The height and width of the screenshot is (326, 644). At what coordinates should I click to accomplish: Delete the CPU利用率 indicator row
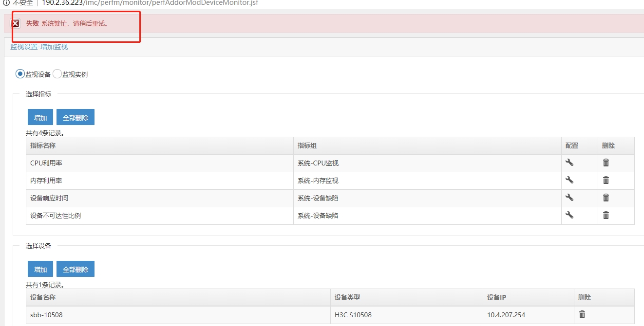tap(606, 163)
